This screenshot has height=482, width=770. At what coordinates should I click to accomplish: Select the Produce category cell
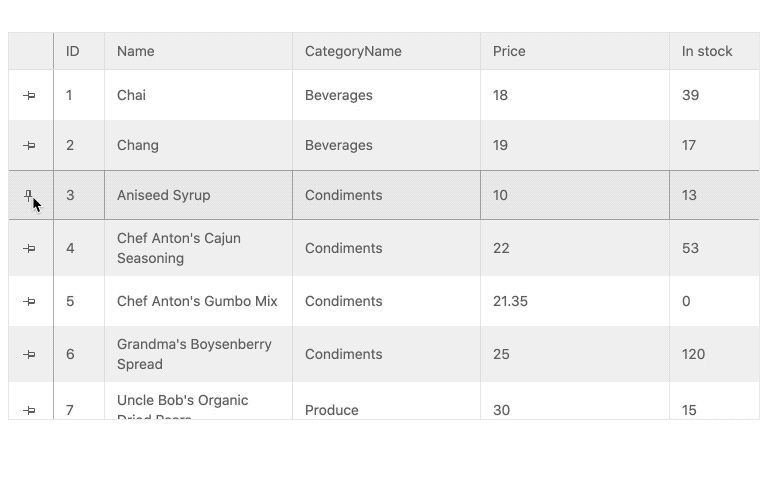point(386,401)
